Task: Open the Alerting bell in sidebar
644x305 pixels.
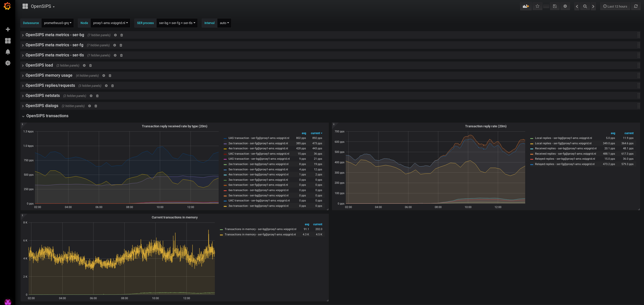Action: [x=8, y=52]
